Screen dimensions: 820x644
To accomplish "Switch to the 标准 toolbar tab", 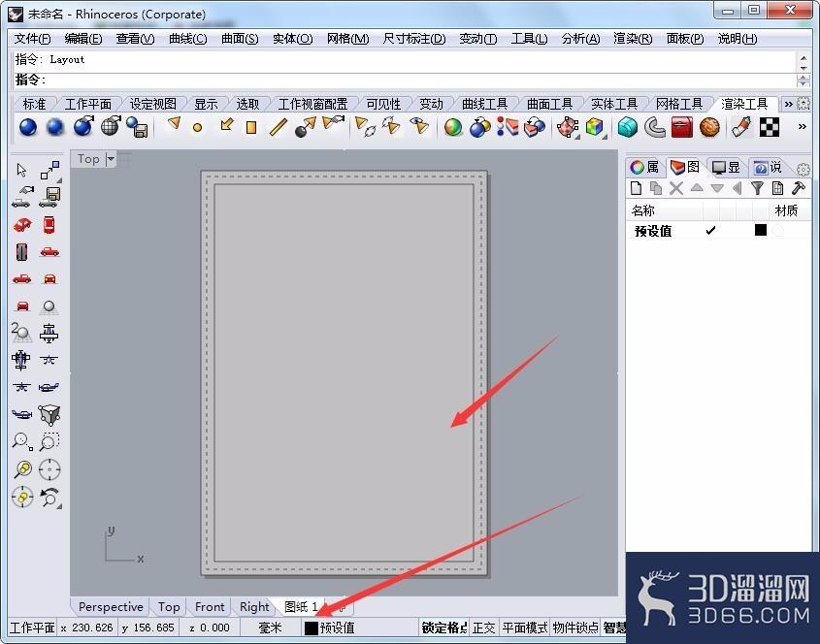I will [35, 104].
